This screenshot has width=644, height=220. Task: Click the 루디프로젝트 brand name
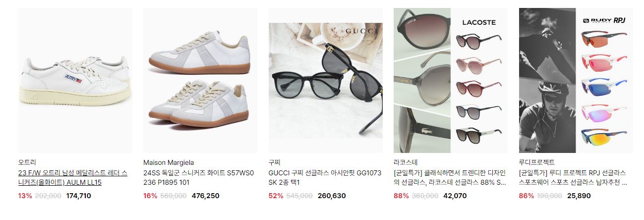coord(537,162)
